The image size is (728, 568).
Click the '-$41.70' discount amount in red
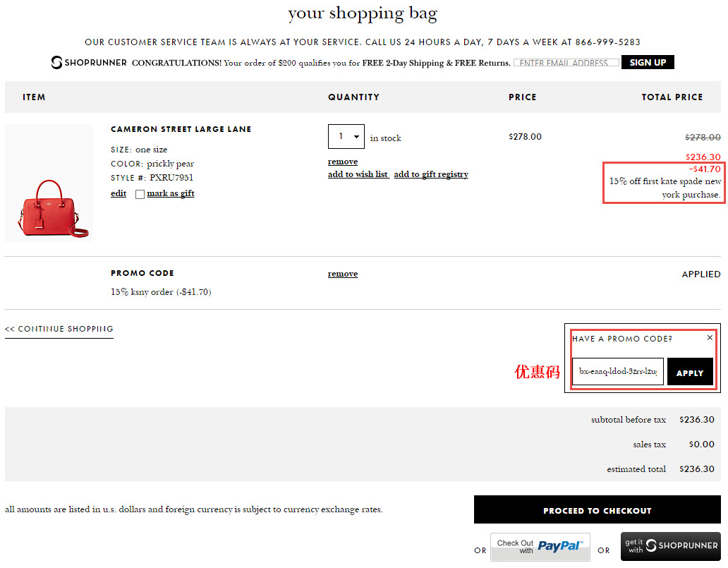[x=705, y=169]
